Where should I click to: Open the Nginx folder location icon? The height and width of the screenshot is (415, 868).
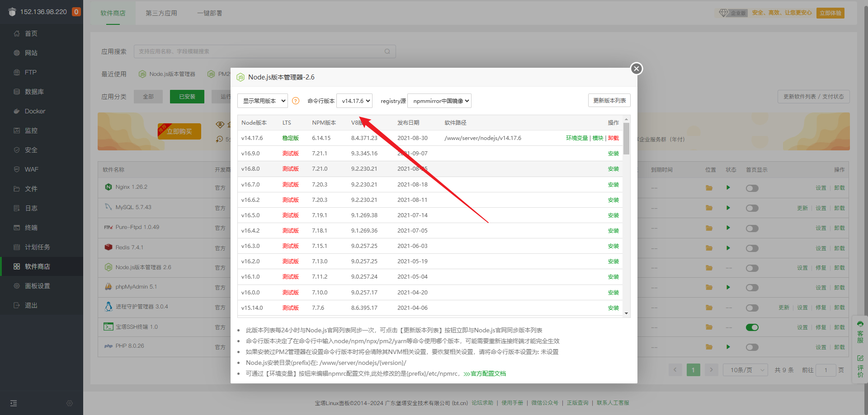click(x=709, y=188)
